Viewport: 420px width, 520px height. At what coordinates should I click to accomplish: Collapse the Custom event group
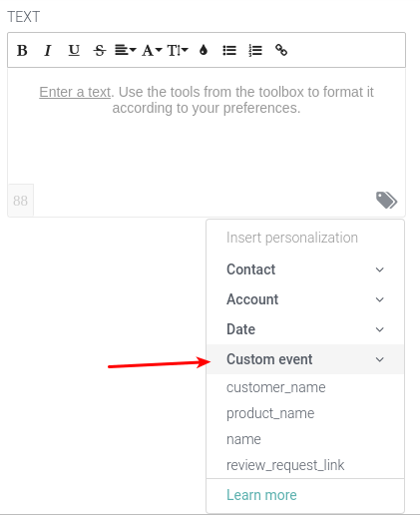[x=305, y=359]
